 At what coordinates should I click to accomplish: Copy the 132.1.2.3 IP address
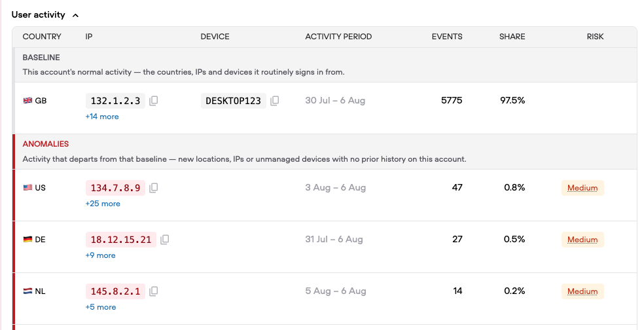coord(154,101)
